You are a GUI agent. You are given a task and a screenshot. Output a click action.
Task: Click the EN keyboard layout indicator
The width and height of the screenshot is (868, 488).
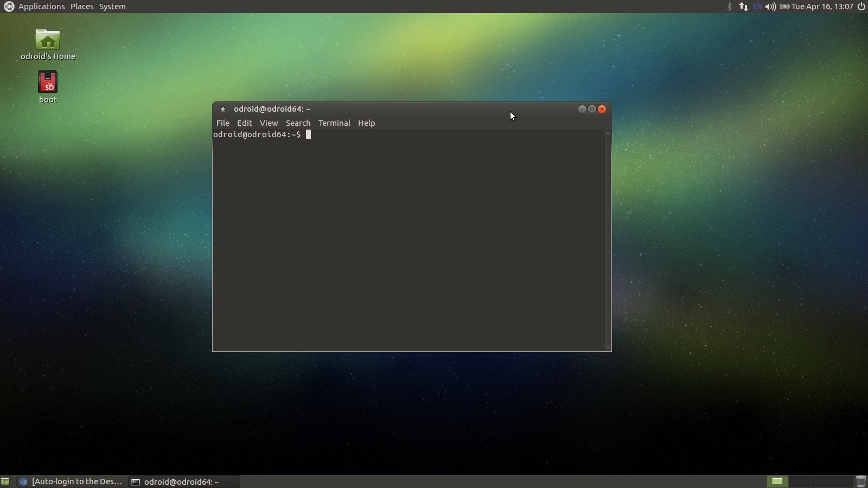pos(757,7)
